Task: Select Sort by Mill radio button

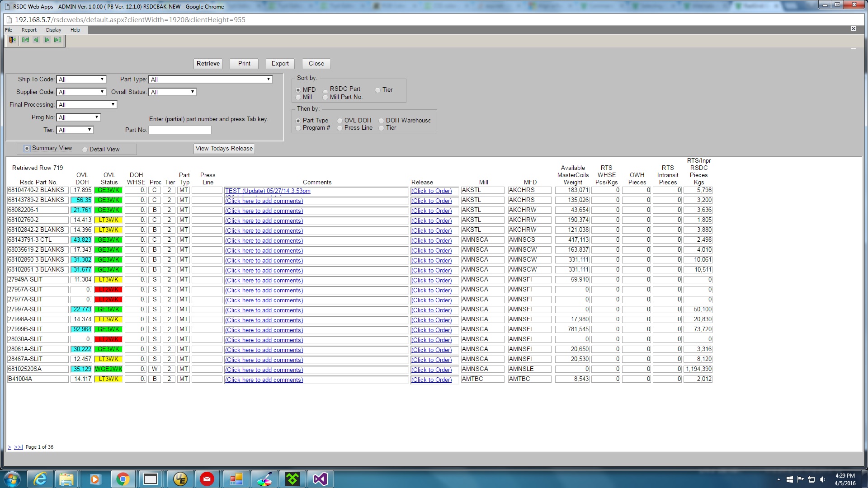Action: (298, 97)
